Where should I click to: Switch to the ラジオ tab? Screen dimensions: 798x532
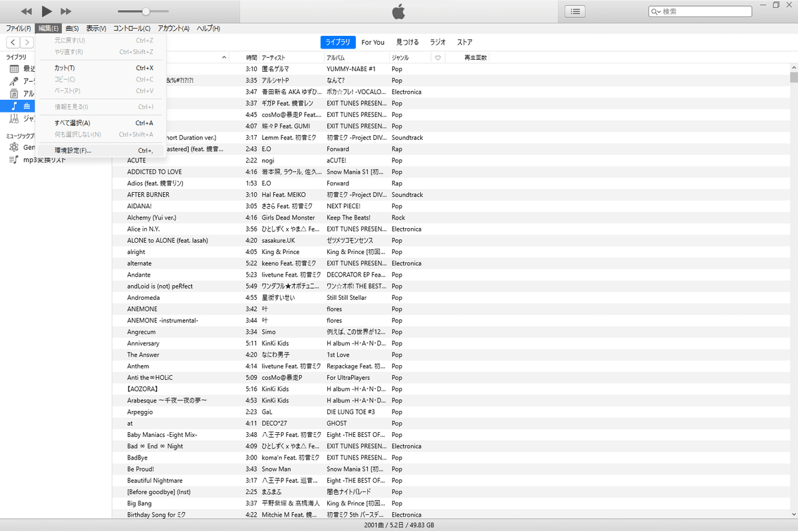click(x=438, y=43)
